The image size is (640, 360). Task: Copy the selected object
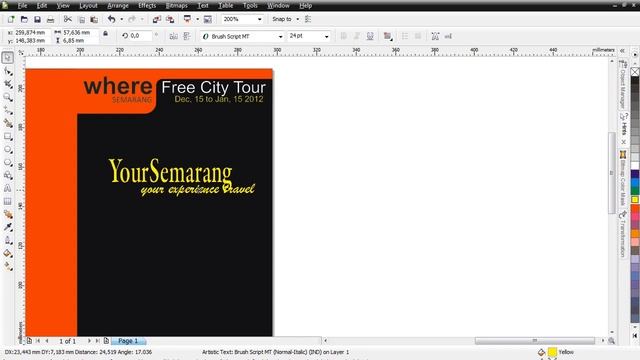(81, 19)
